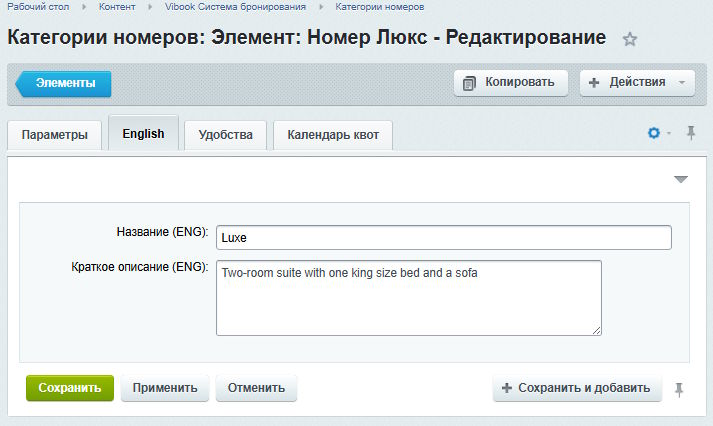
Task: Click the Применить button
Action: 165,388
